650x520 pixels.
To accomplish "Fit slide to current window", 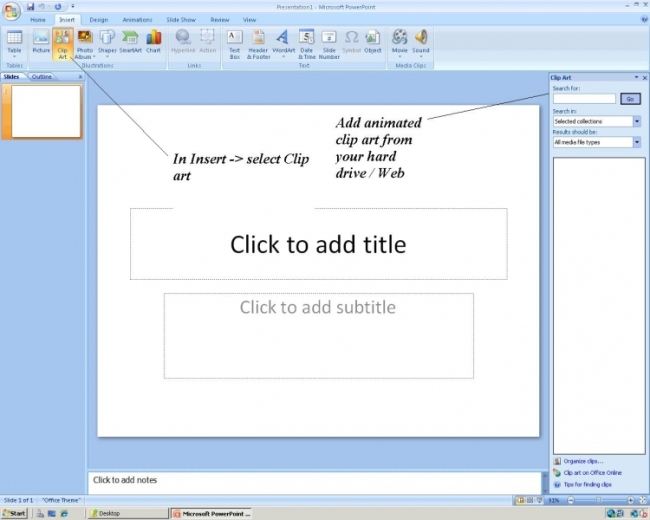I will pyautogui.click(x=643, y=501).
